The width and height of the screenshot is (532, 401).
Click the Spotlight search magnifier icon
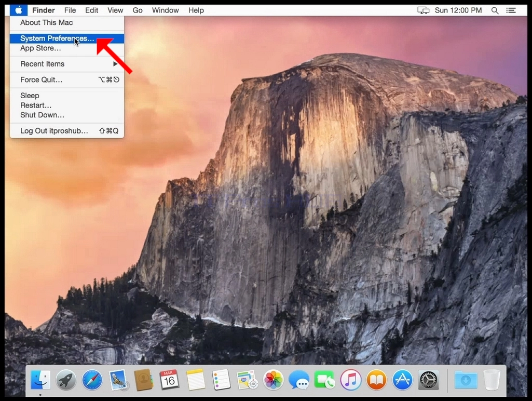point(495,10)
